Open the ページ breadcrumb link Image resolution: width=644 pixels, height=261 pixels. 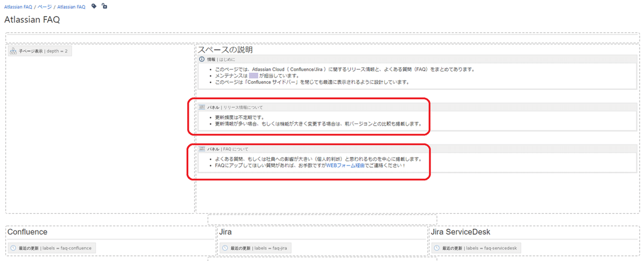pos(45,7)
